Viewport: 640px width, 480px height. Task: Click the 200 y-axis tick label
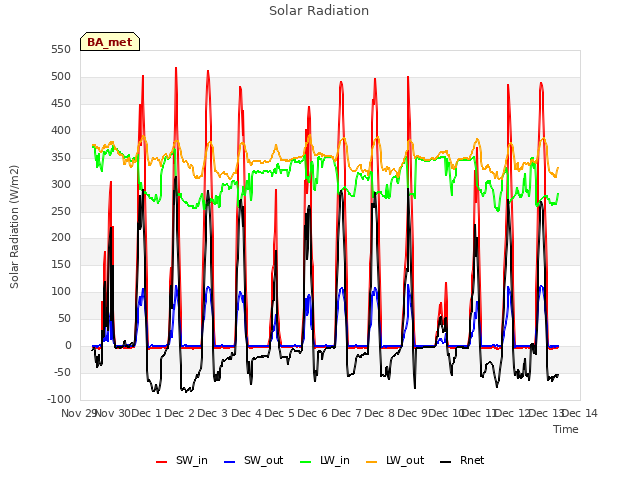[x=61, y=238]
